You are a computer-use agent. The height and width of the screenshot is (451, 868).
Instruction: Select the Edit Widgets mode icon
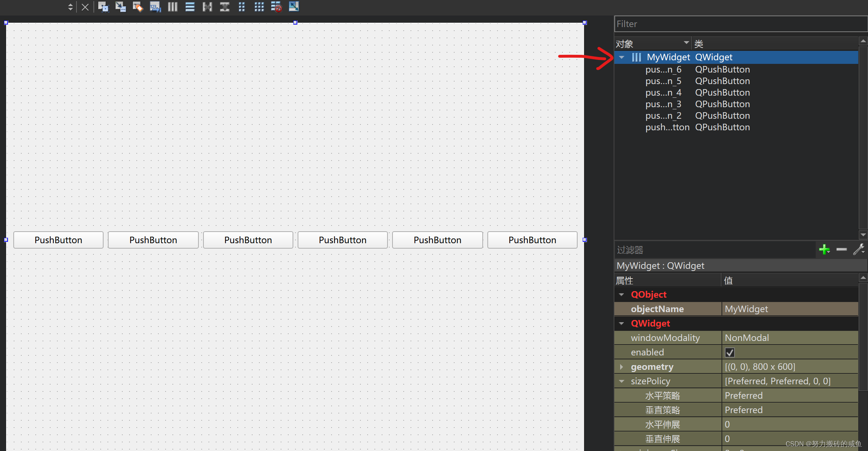[x=103, y=7]
